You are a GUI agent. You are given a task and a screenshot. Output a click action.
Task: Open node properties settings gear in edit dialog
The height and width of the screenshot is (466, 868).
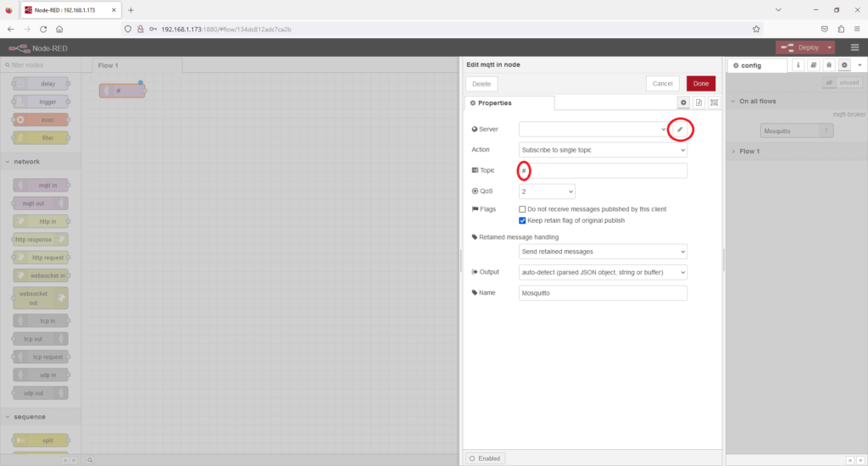[x=683, y=103]
